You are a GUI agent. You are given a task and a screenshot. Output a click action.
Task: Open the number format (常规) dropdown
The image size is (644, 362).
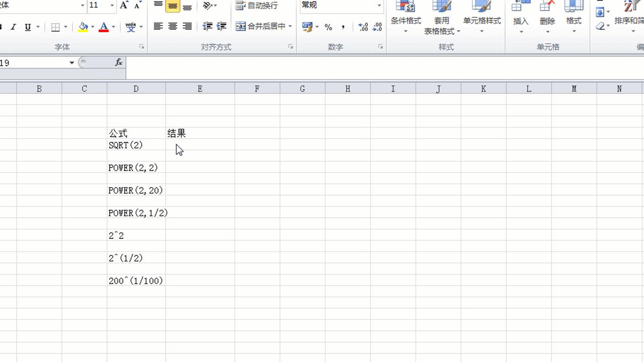click(x=379, y=6)
